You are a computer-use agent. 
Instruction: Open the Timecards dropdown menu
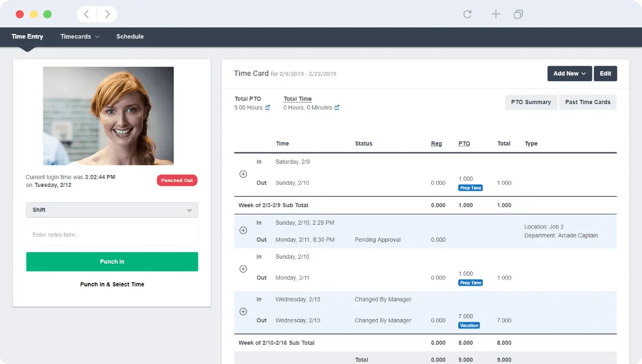pyautogui.click(x=80, y=36)
